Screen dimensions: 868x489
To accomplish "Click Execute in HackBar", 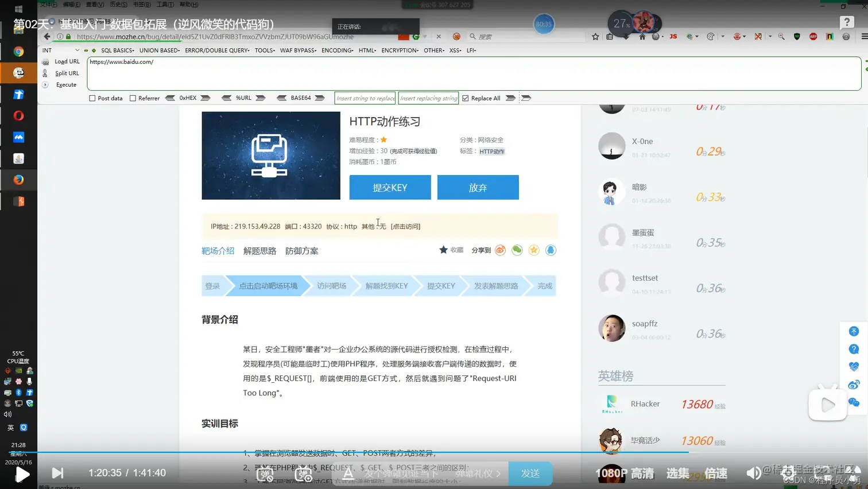I will click(66, 84).
